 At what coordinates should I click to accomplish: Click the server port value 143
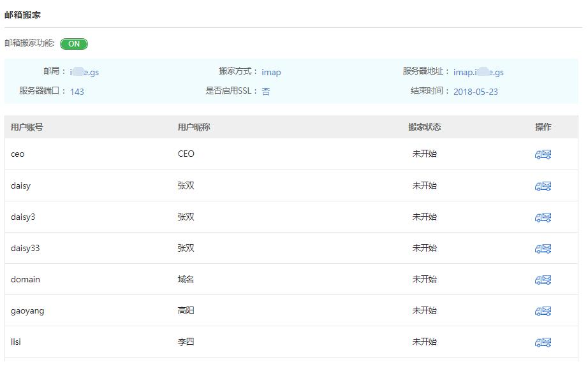pyautogui.click(x=77, y=92)
